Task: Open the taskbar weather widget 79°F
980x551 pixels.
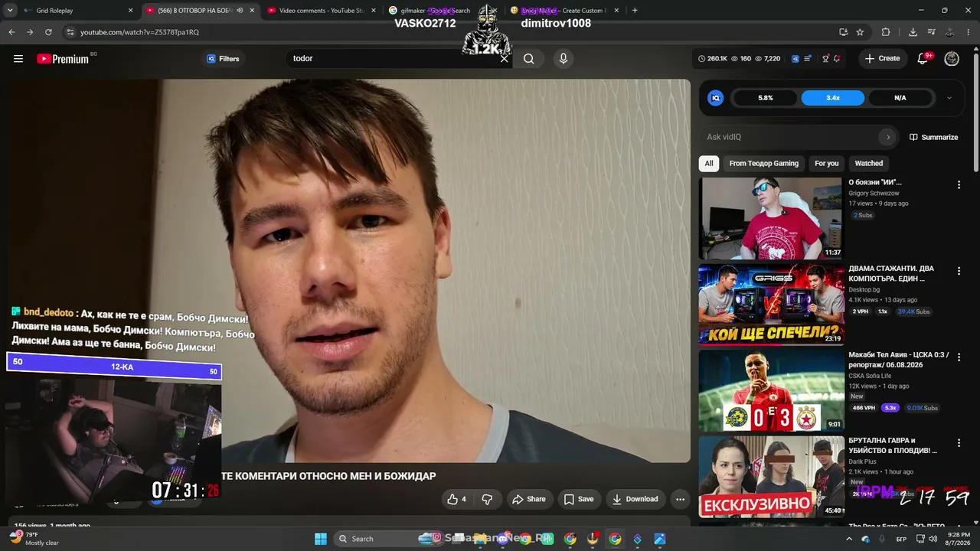Action: [34, 539]
